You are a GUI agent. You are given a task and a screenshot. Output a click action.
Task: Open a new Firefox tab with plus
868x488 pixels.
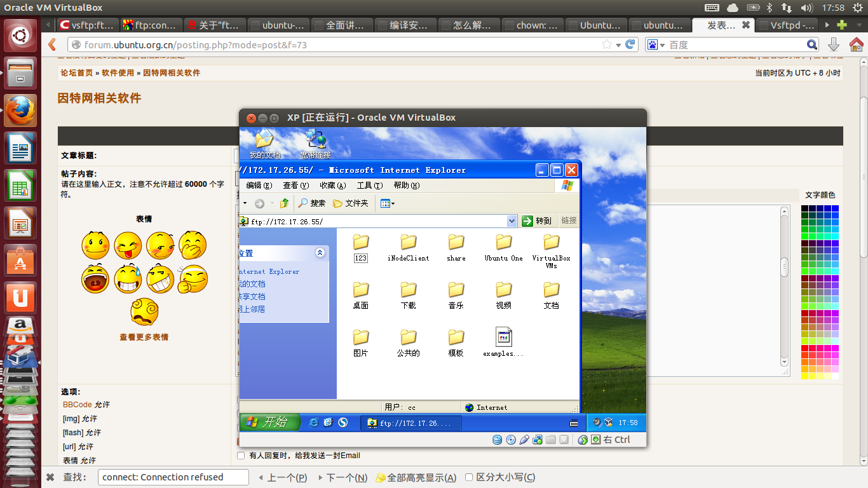pos(842,25)
